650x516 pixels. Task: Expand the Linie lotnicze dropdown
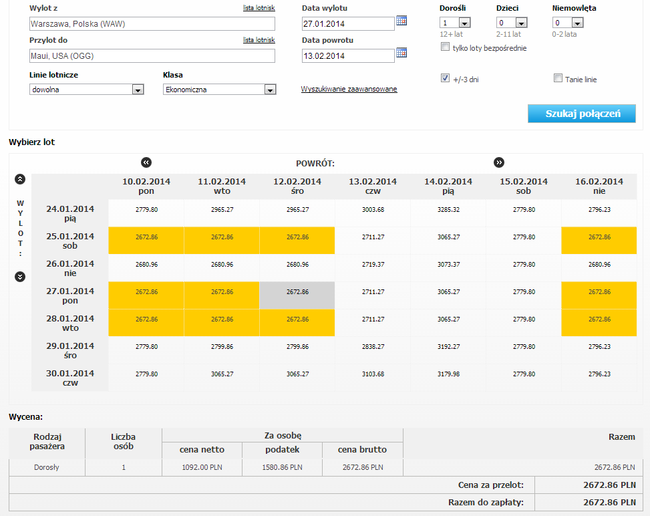click(87, 90)
